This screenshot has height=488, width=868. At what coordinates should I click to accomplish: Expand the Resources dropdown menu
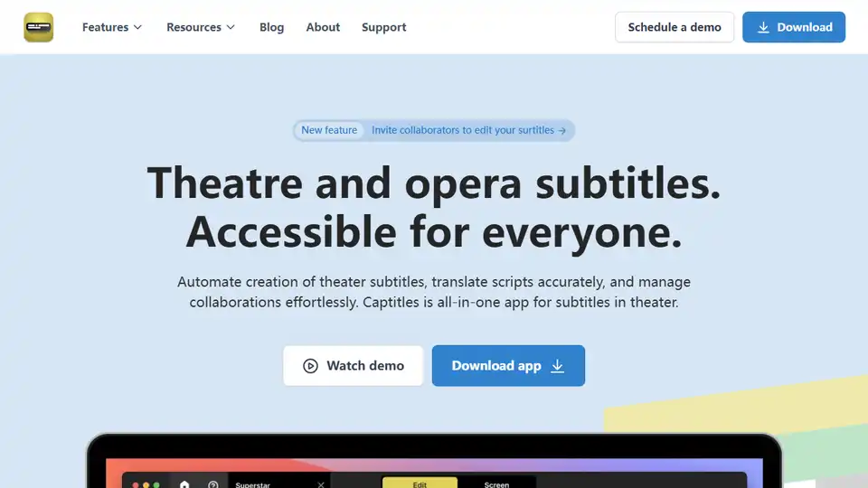[x=201, y=27]
